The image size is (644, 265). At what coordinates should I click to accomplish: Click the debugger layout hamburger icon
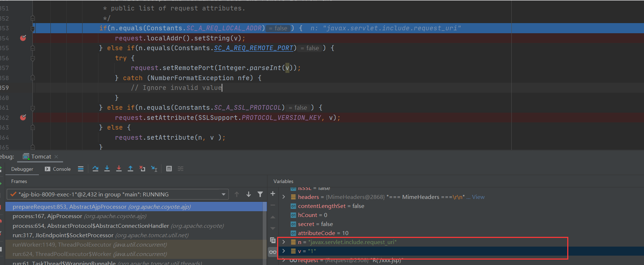pyautogui.click(x=81, y=169)
